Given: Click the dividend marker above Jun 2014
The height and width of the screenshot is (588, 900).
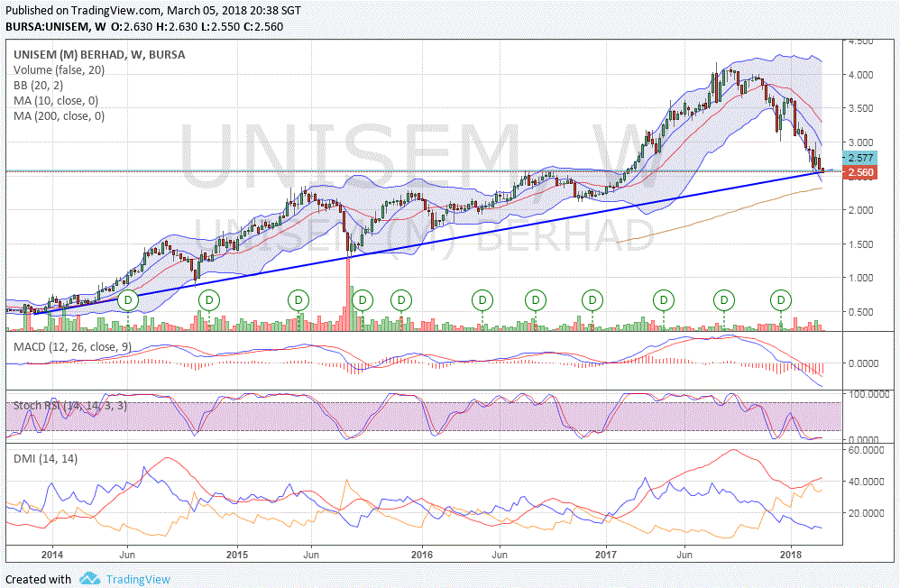Looking at the screenshot, I should point(128,299).
